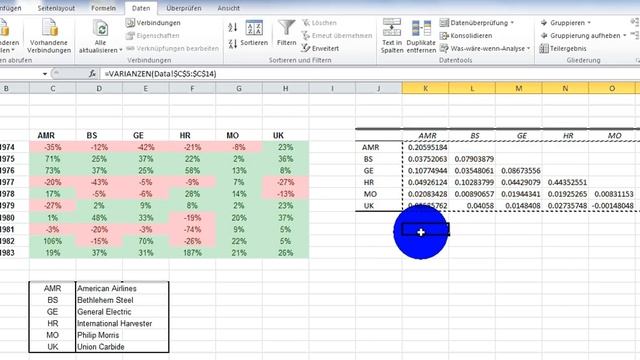
Task: Select column K header
Action: tap(425, 88)
